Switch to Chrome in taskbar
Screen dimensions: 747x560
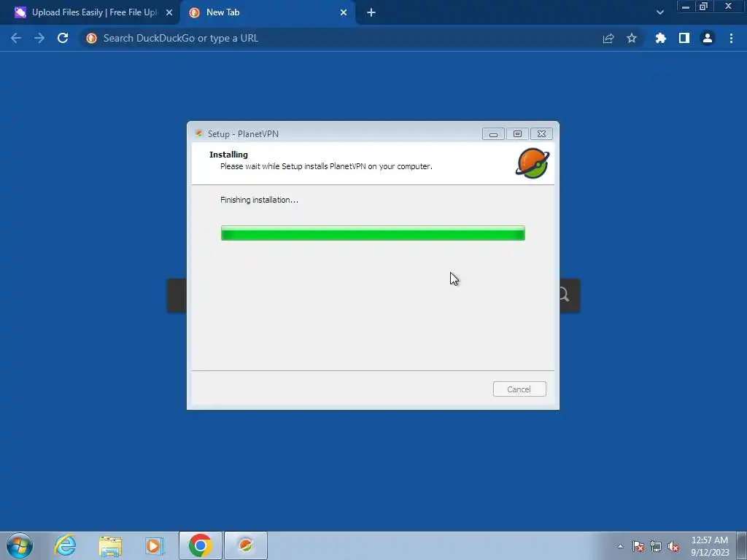coord(201,545)
